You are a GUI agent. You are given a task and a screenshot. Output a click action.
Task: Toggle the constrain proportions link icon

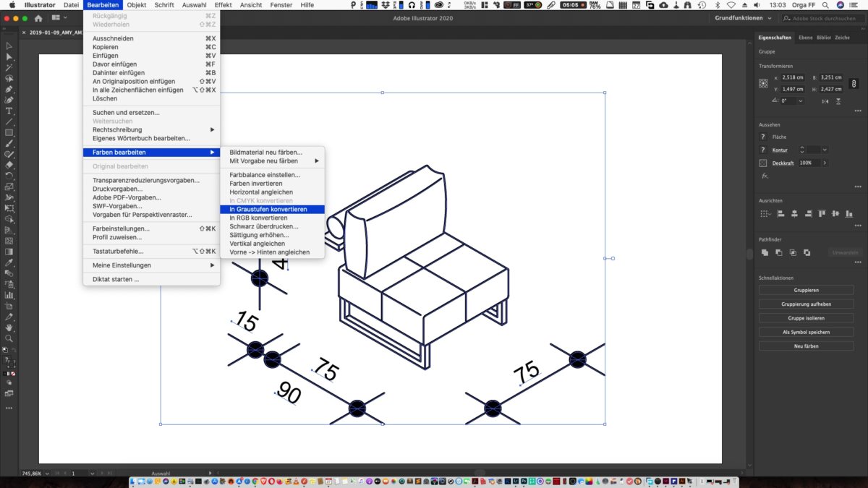[852, 83]
